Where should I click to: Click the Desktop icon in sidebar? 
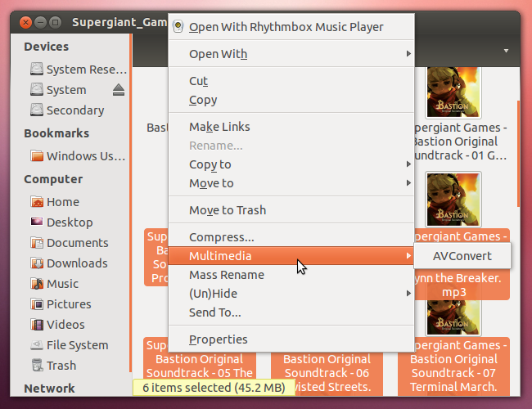[37, 222]
